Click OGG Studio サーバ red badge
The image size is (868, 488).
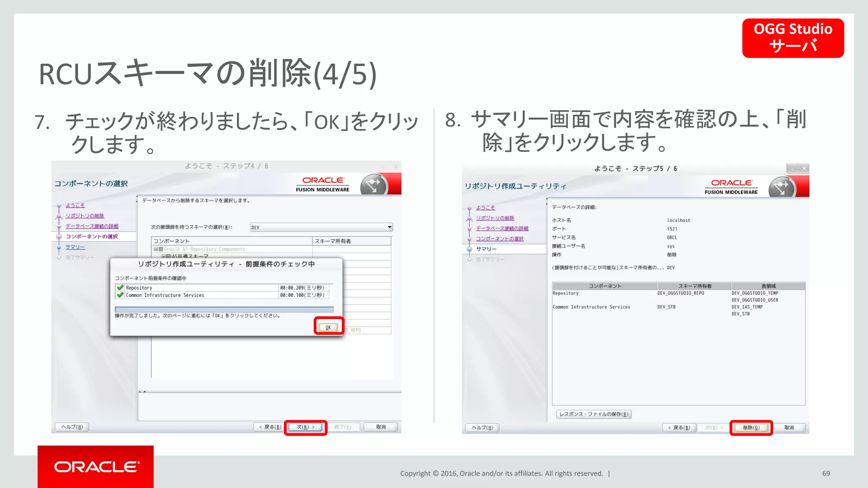click(x=793, y=38)
